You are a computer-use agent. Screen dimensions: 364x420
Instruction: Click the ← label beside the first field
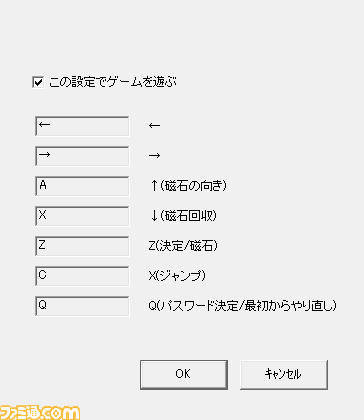pyautogui.click(x=154, y=126)
